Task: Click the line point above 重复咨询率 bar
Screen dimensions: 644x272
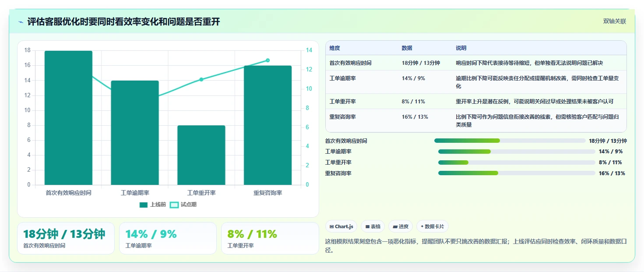Action: pyautogui.click(x=268, y=60)
